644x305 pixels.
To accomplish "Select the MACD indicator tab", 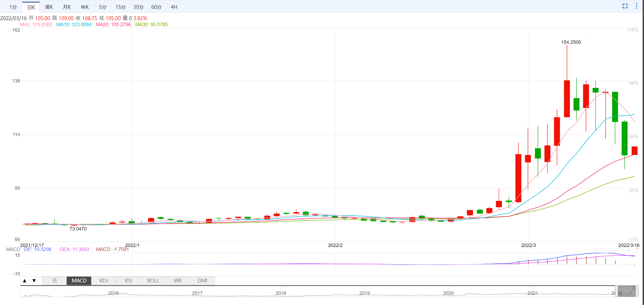I will (79, 281).
